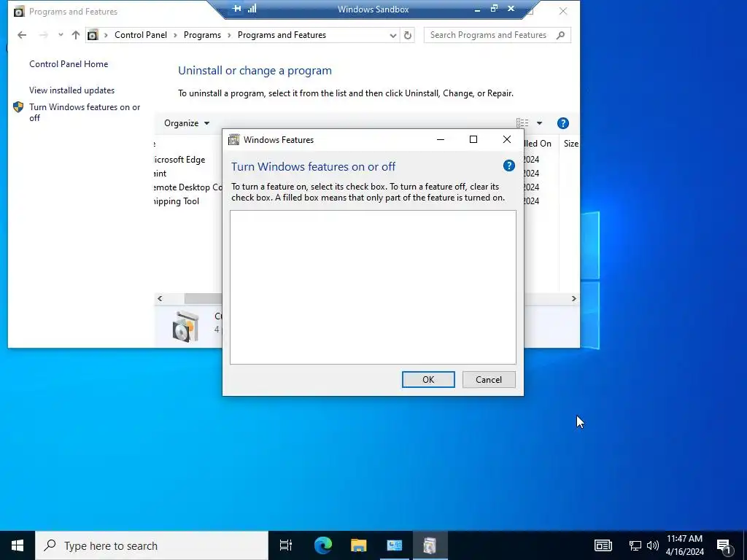Switch to Windows Features taskbar icon
The width and height of the screenshot is (747, 560).
coord(430,545)
